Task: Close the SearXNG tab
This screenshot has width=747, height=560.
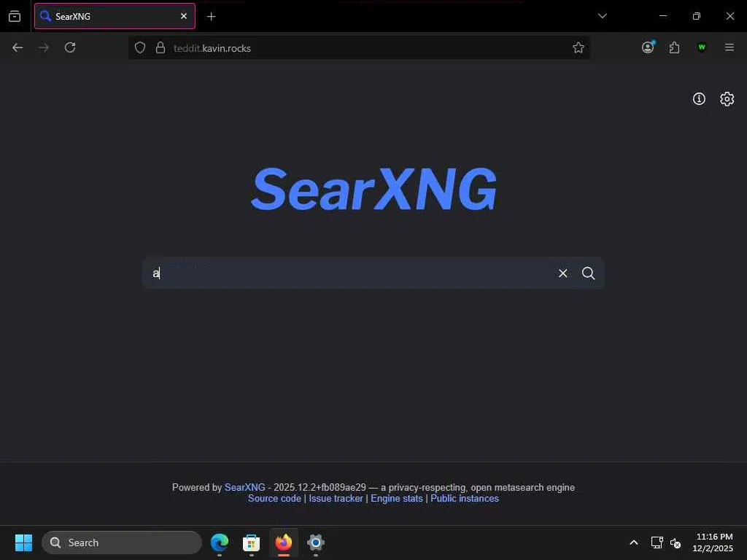Action: (183, 16)
